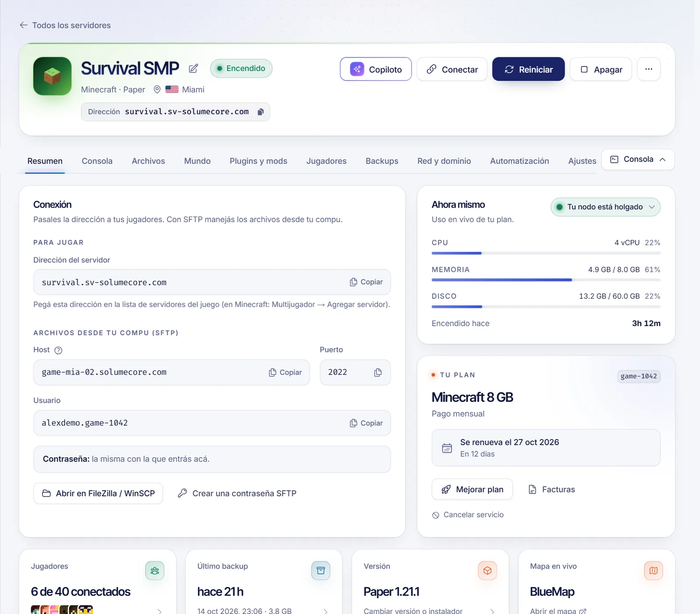Copy the username alexdemo.game-1042
Screen dimensions: 700x614
click(366, 423)
